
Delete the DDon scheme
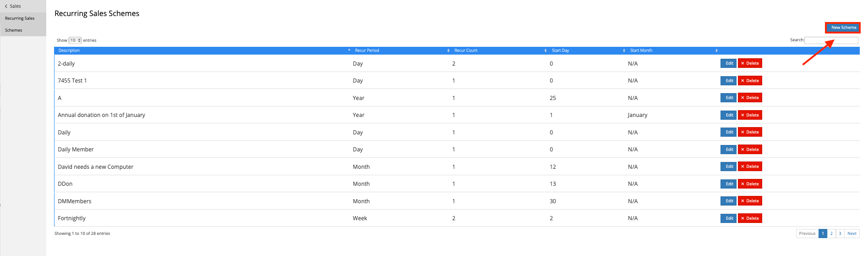750,184
